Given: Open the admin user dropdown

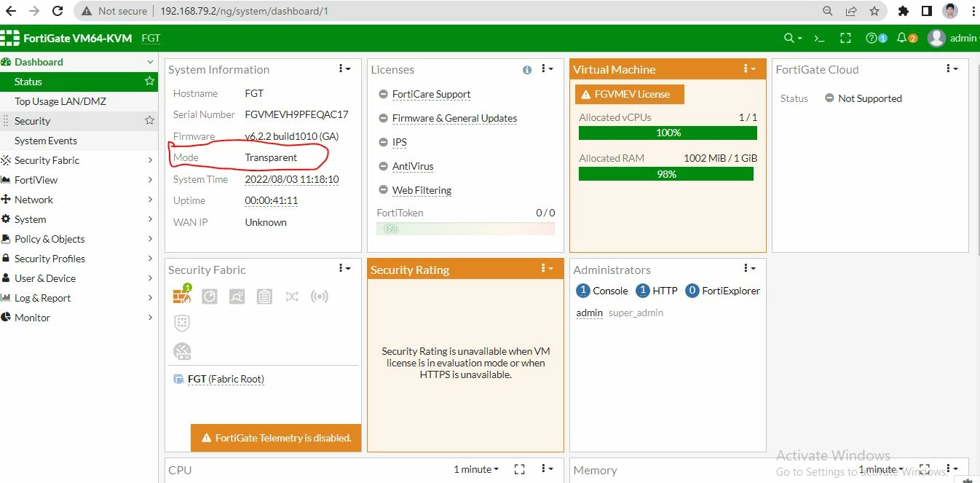Looking at the screenshot, I should (963, 38).
